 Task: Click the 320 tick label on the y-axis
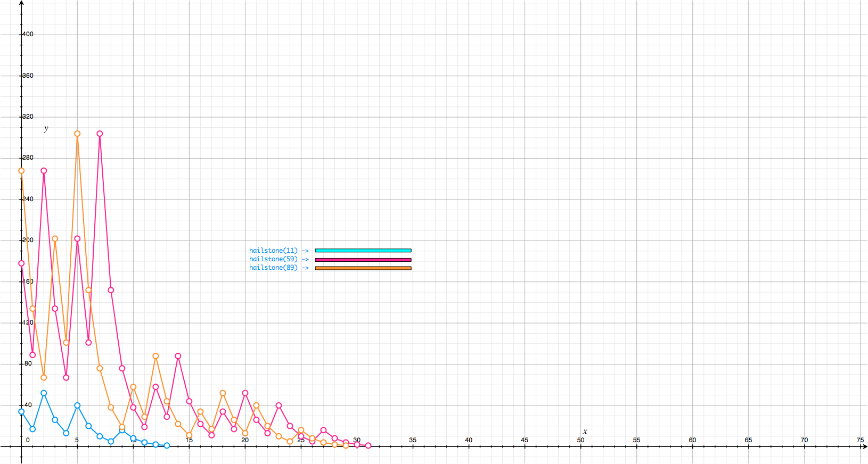tap(28, 117)
